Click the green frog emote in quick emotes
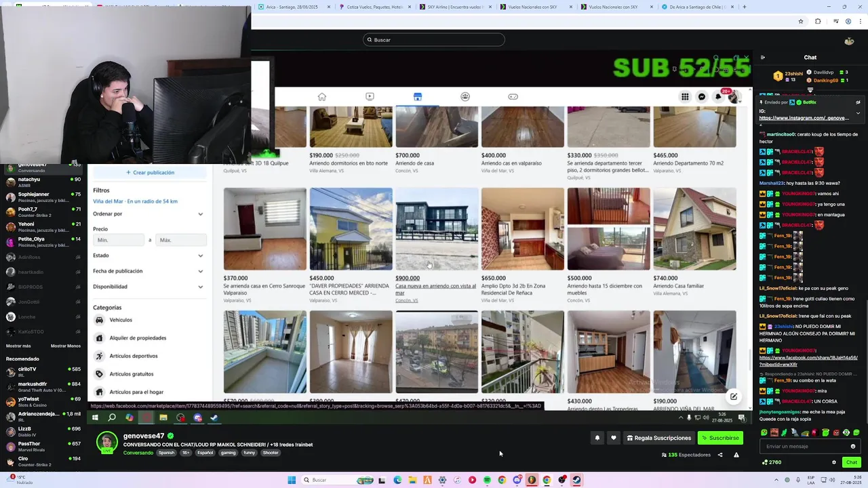868x488 pixels. coord(764,432)
